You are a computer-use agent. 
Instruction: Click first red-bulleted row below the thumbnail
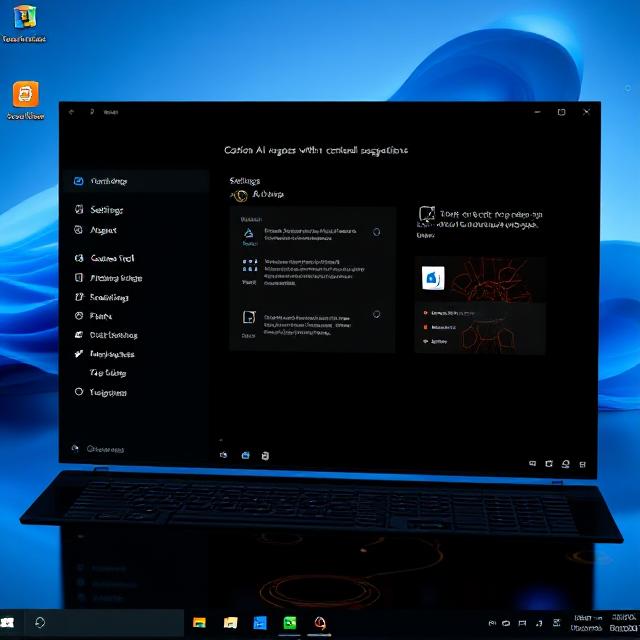coord(449,313)
